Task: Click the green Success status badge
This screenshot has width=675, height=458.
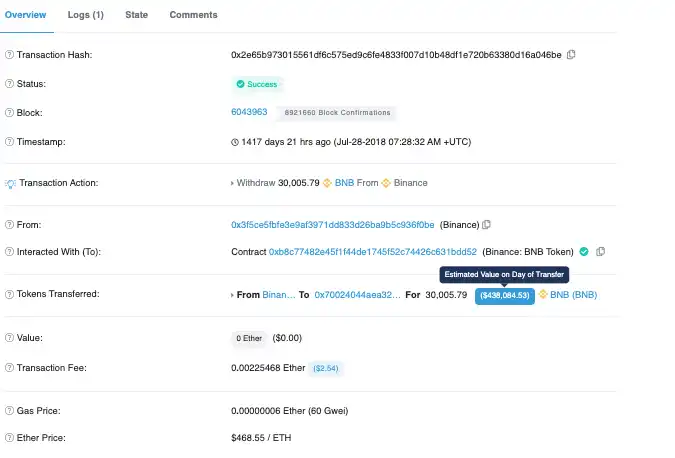Action: coord(257,84)
